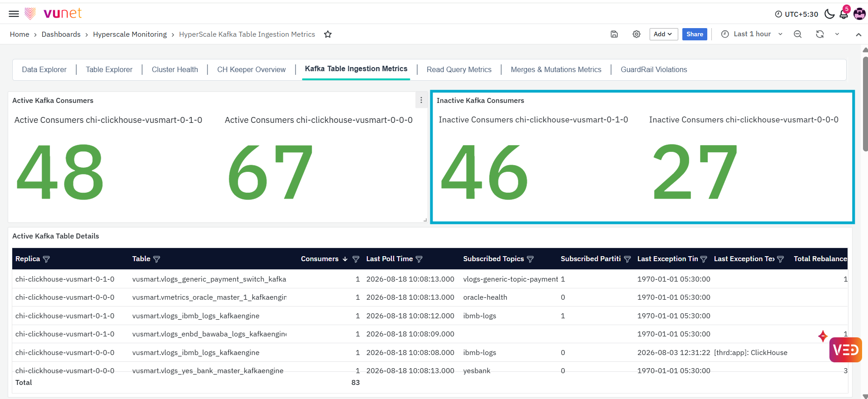Toggle dark mode moon icon
Screen dimensions: 868x399
click(x=829, y=14)
